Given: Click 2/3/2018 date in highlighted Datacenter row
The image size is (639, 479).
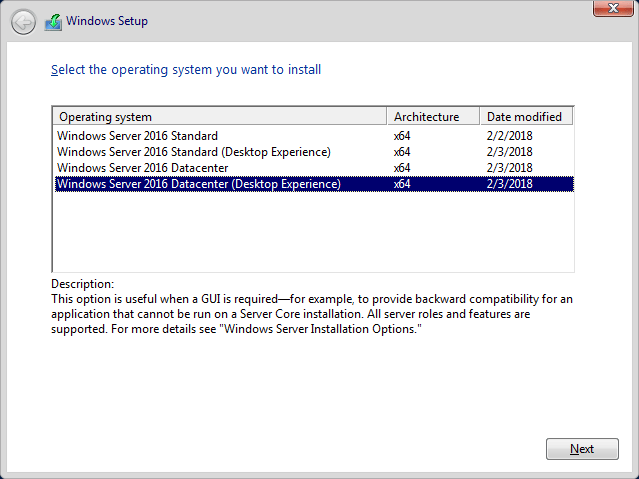Looking at the screenshot, I should [x=509, y=184].
